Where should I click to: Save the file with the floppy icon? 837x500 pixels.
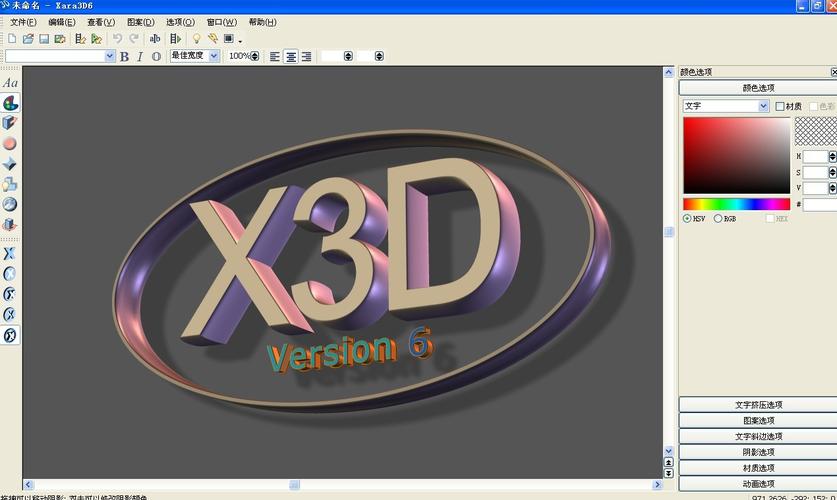(x=44, y=38)
